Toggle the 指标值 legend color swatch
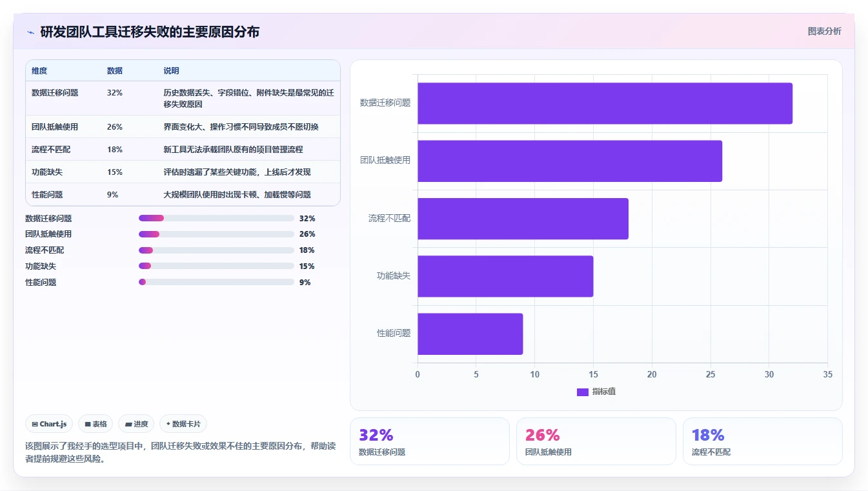This screenshot has width=868, height=491. 582,392
